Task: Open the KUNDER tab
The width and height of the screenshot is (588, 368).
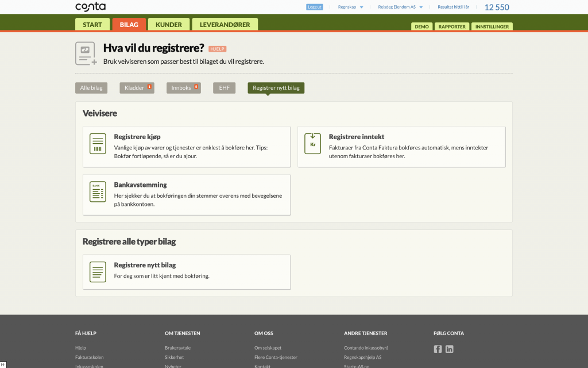Action: [169, 24]
